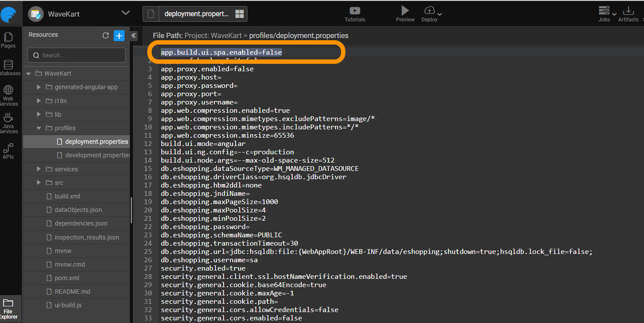Collapse the profiles folder
The height and width of the screenshot is (323, 644).
pyautogui.click(x=39, y=128)
